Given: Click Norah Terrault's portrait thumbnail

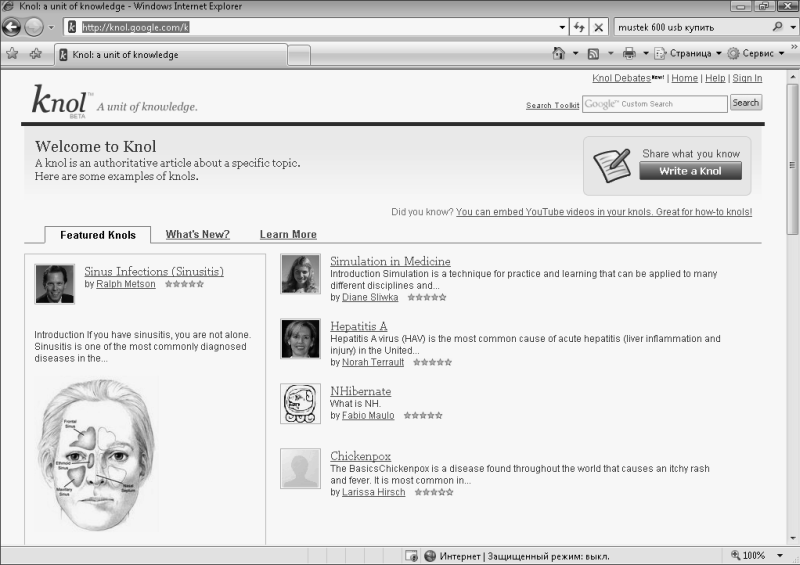Looking at the screenshot, I should (x=301, y=339).
